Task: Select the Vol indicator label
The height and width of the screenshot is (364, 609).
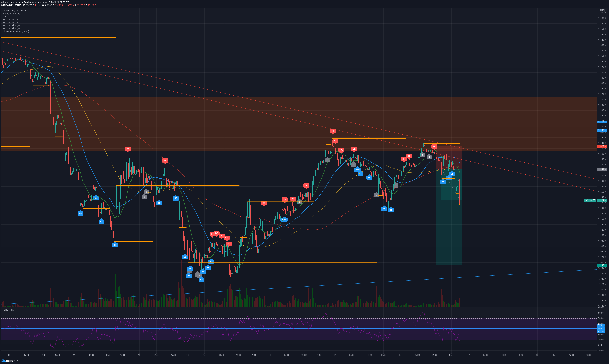Action: pyautogui.click(x=4, y=16)
